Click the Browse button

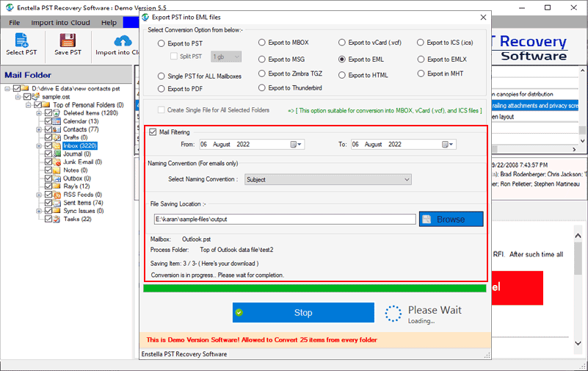[451, 219]
